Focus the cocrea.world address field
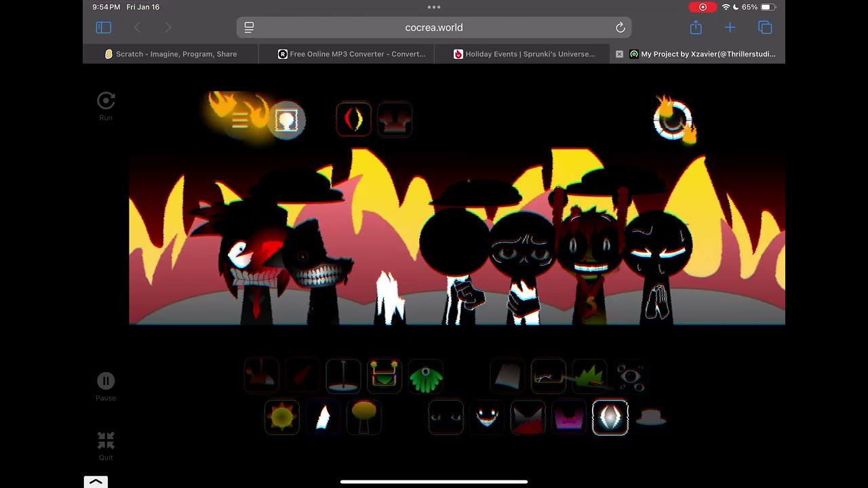The image size is (868, 488). pos(434,27)
